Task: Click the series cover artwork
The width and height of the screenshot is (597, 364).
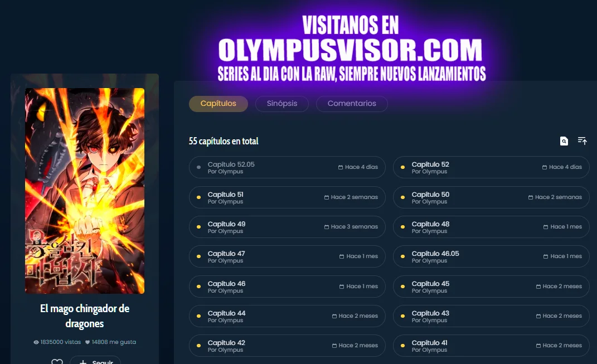Action: click(x=85, y=191)
